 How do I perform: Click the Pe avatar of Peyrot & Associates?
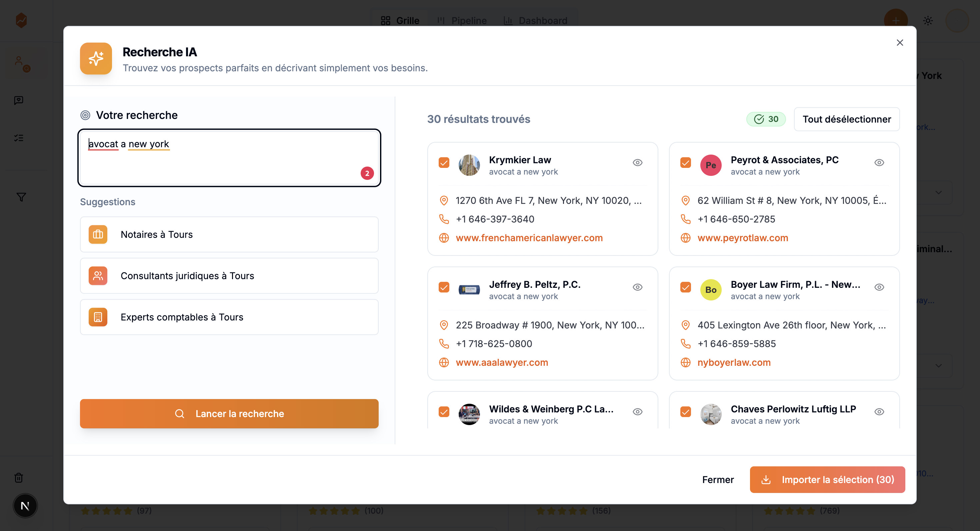tap(711, 165)
